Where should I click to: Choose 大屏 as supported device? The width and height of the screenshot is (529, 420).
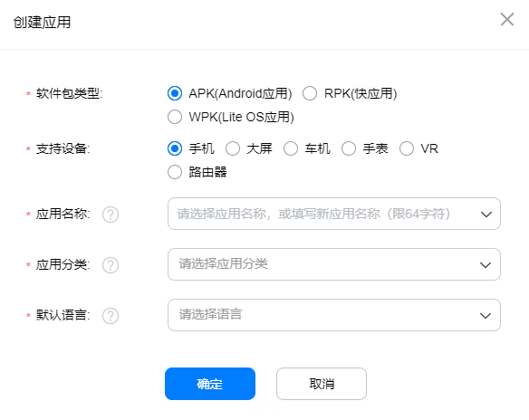(233, 148)
